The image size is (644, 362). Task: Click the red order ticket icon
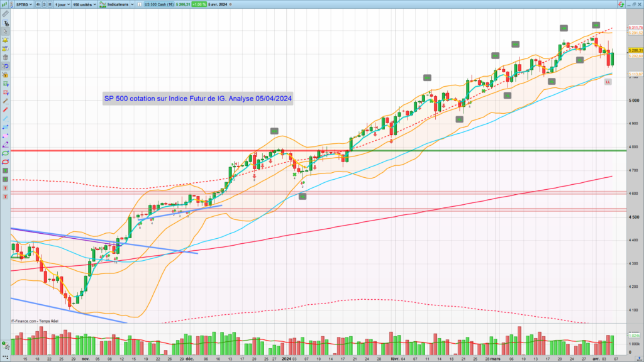(x=5, y=92)
